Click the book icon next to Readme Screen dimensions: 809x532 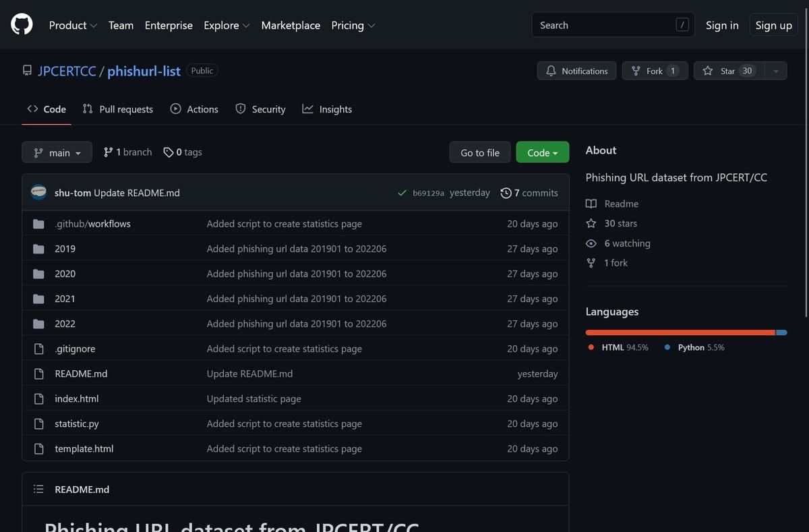(x=591, y=204)
